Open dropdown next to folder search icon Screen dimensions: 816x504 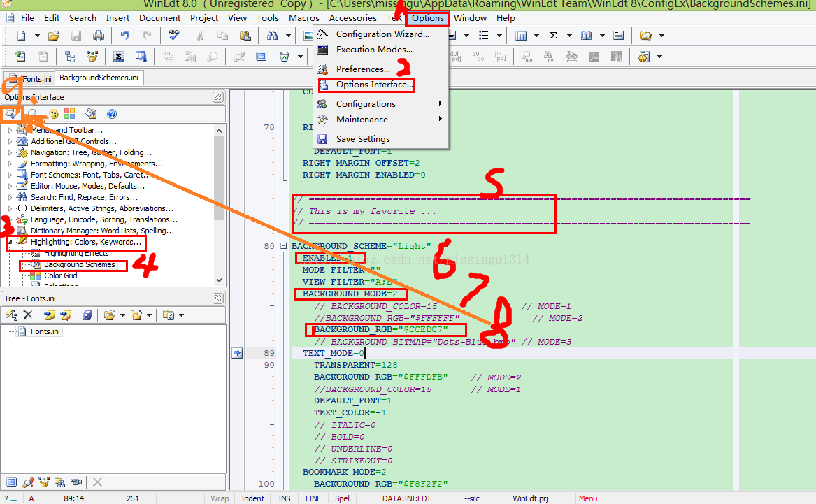click(x=661, y=36)
